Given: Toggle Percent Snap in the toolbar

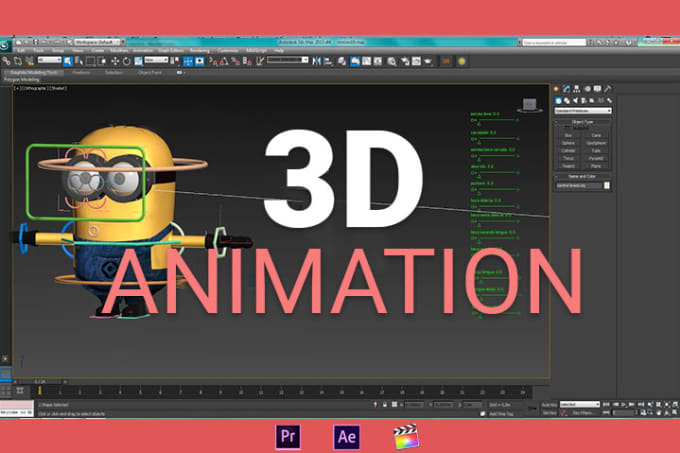Looking at the screenshot, I should (x=236, y=62).
